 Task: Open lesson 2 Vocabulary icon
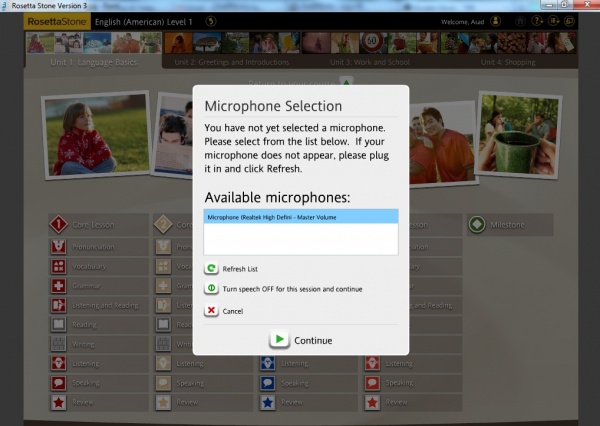[x=163, y=266]
